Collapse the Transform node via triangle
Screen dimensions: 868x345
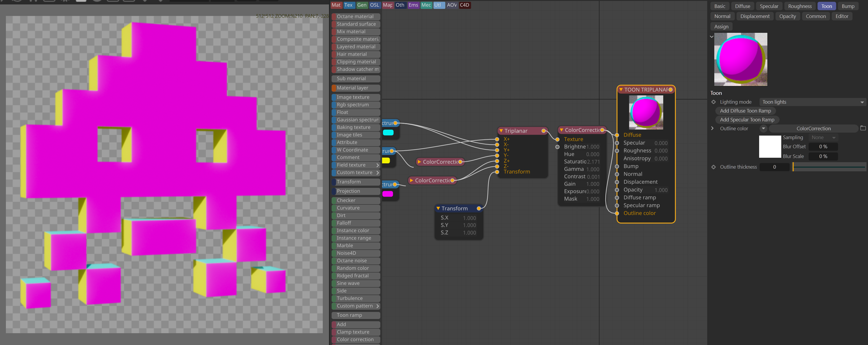click(x=438, y=209)
